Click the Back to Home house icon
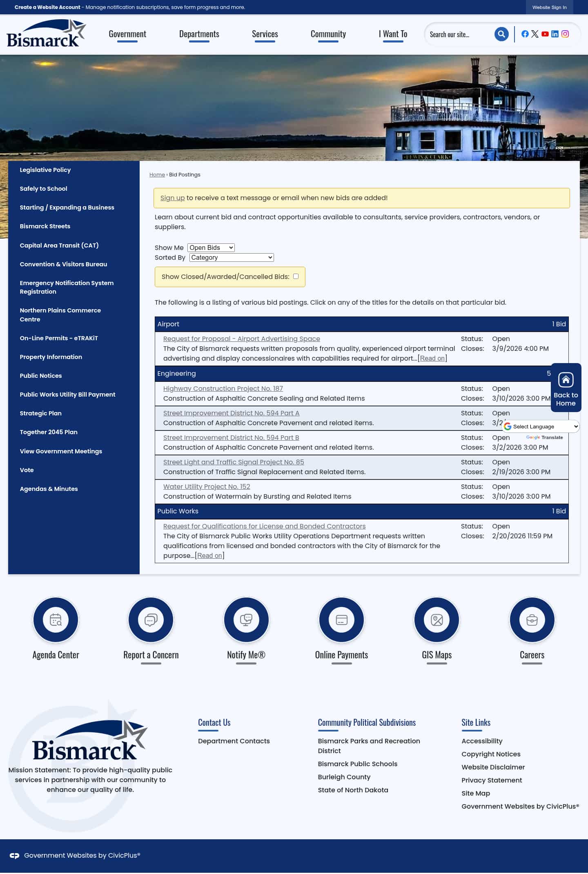Image resolution: width=588 pixels, height=874 pixels. [566, 380]
